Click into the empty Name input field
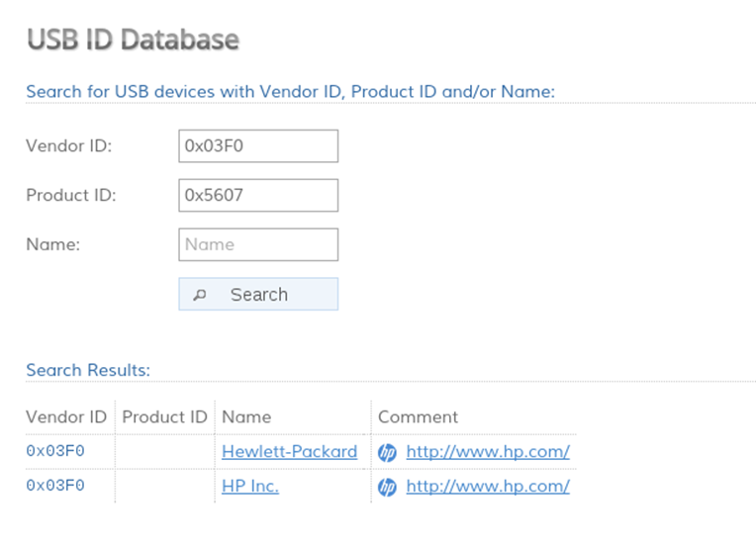Screen dimensions: 756x546 [258, 244]
